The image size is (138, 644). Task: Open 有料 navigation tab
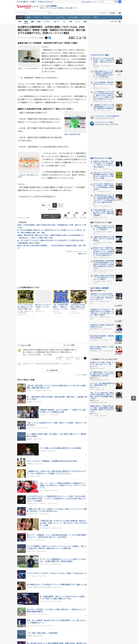pyautogui.click(x=95, y=17)
